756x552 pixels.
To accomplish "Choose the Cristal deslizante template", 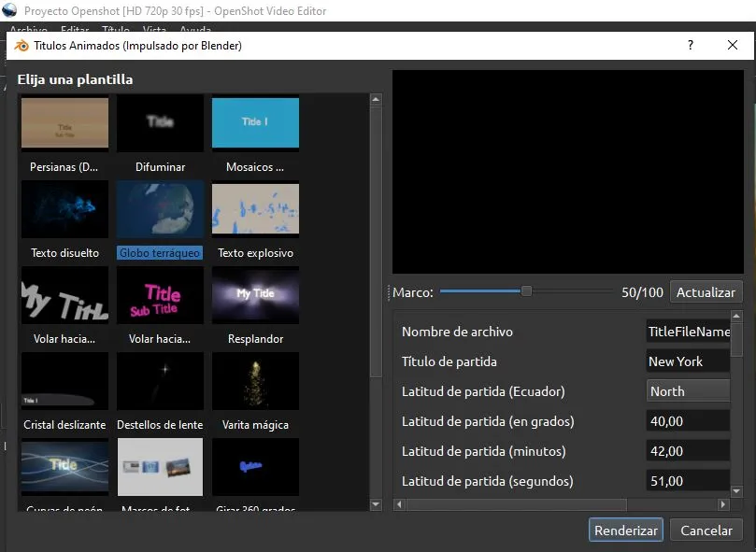I will pos(64,381).
